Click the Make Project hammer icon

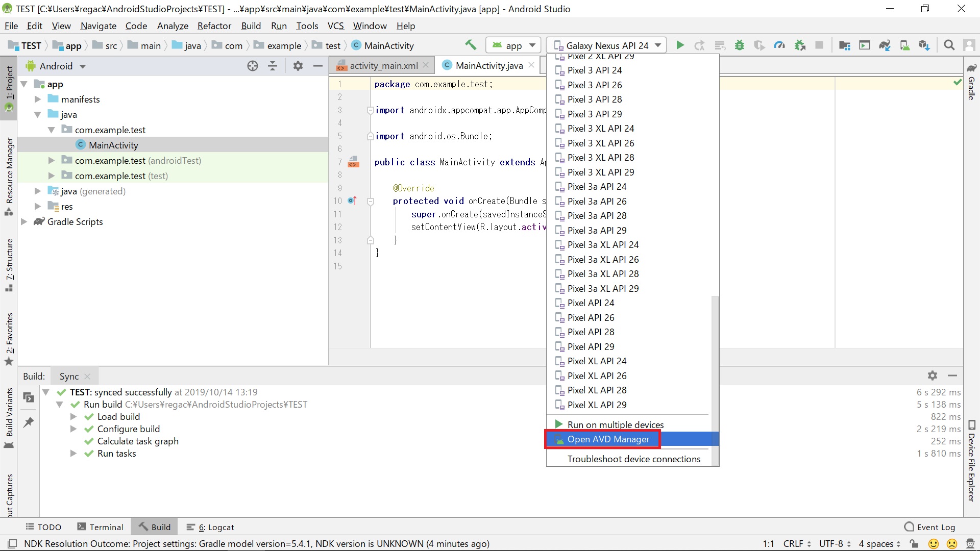tap(471, 45)
